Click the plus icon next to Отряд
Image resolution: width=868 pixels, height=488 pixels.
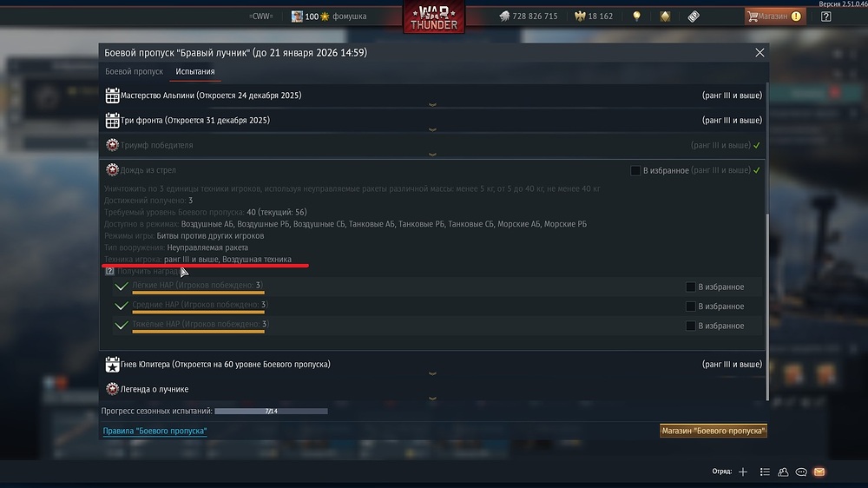743,472
